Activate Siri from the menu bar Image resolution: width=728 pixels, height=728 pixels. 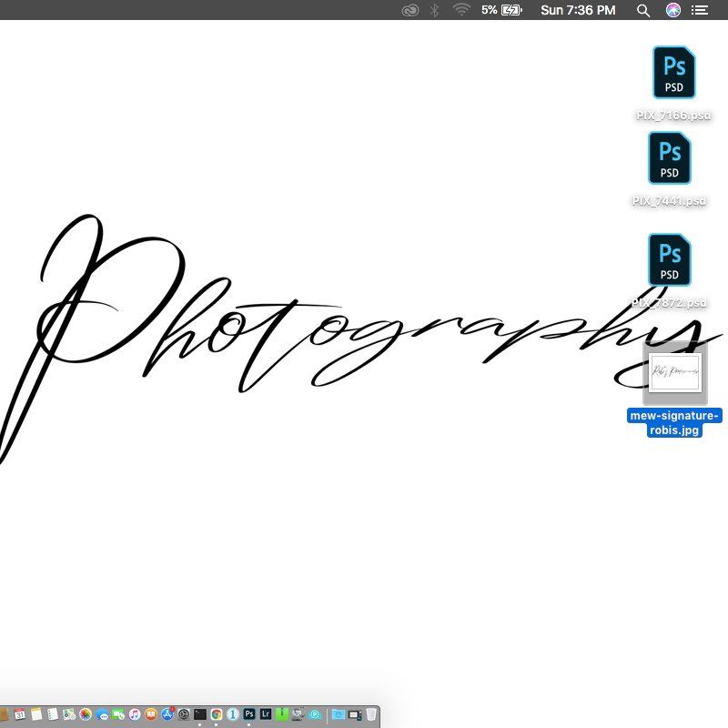click(672, 10)
